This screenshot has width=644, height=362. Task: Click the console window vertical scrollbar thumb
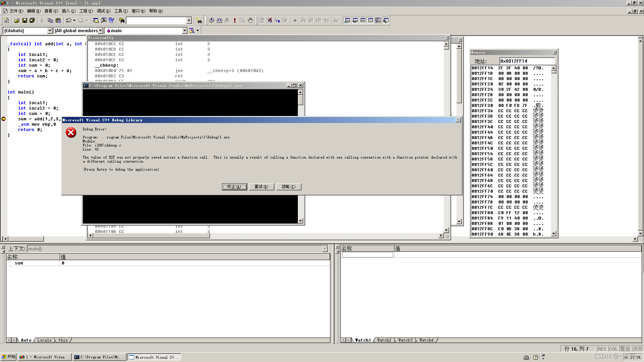[x=300, y=100]
